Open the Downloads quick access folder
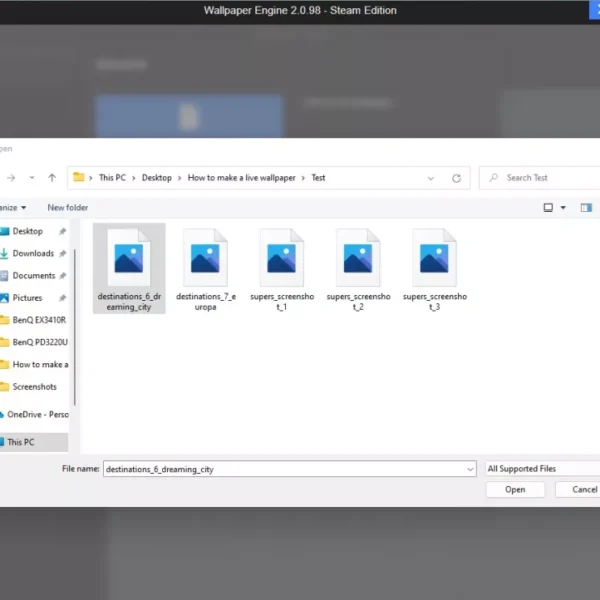This screenshot has width=600, height=600. tap(33, 253)
